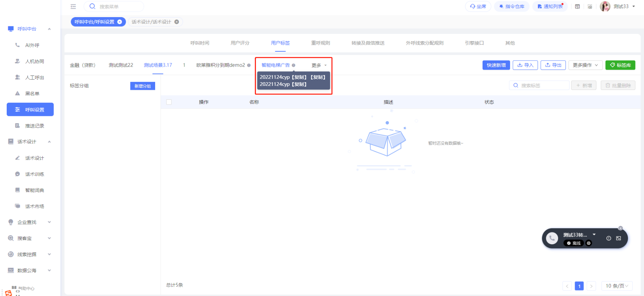Click 新增分组 button
This screenshot has height=296, width=644.
pos(142,86)
